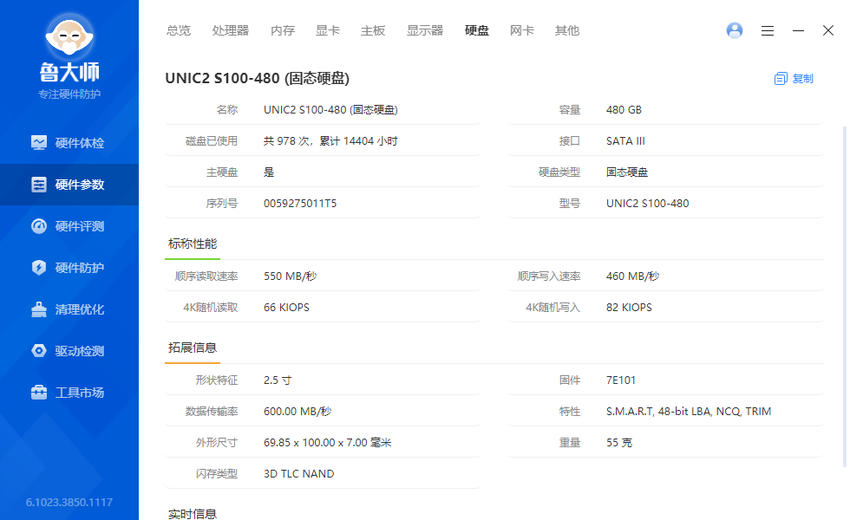Viewport: 850px width, 520px height.
Task: Open the user account avatar
Action: tap(735, 30)
